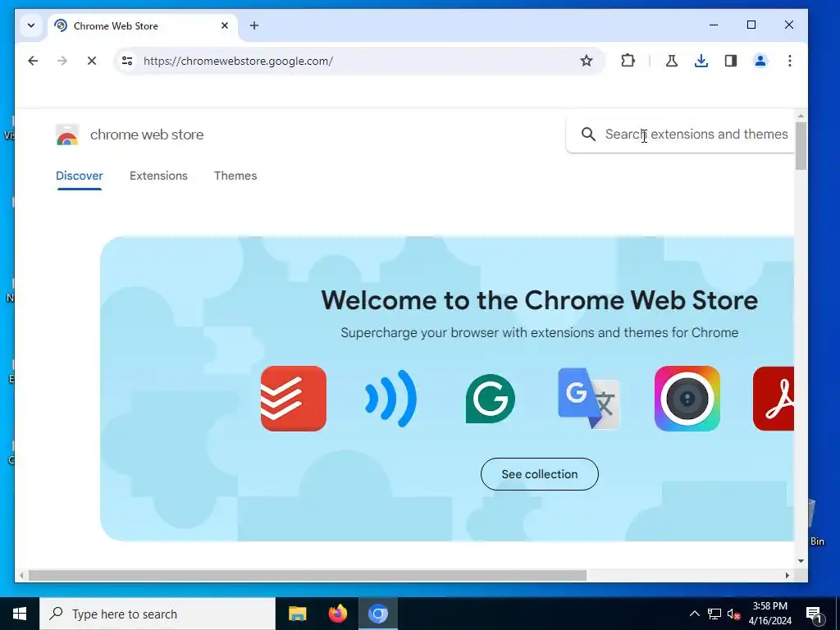The width and height of the screenshot is (840, 630).
Task: Open the clock showing 3:58 PM
Action: click(769, 614)
